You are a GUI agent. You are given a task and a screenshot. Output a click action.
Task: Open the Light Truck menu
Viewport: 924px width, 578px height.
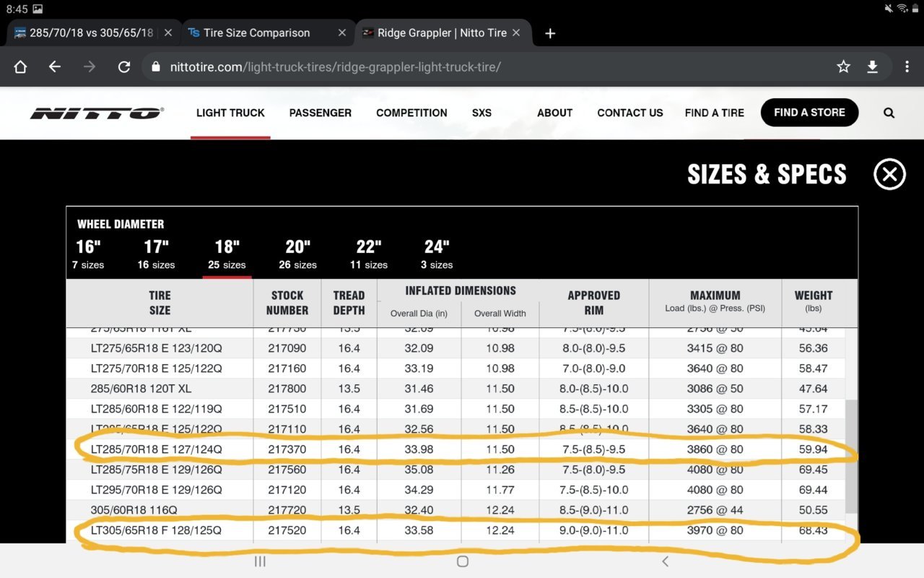(230, 113)
